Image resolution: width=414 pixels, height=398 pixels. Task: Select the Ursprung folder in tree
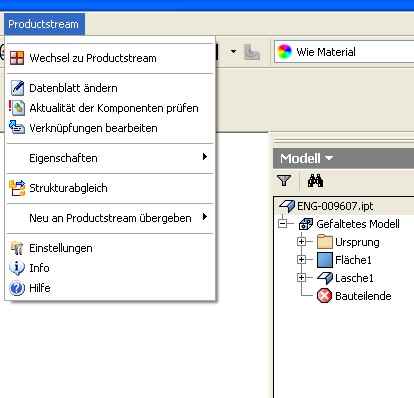(357, 242)
